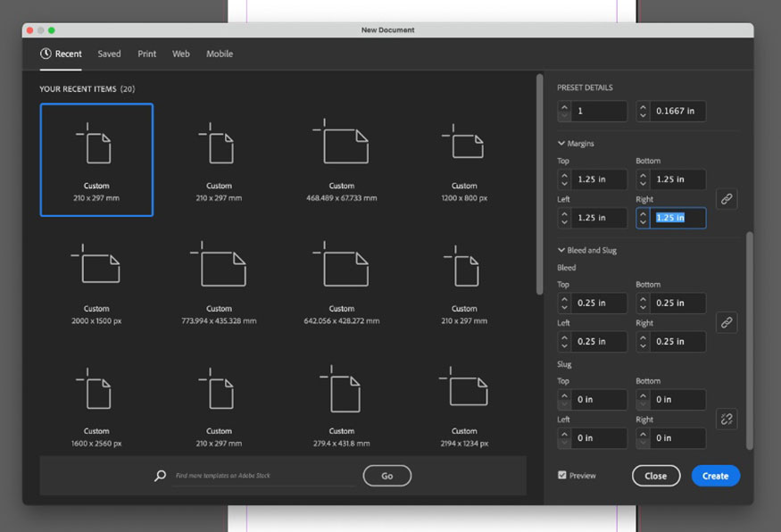Toggle the bleed link chain icon
781x532 pixels.
pyautogui.click(x=727, y=322)
